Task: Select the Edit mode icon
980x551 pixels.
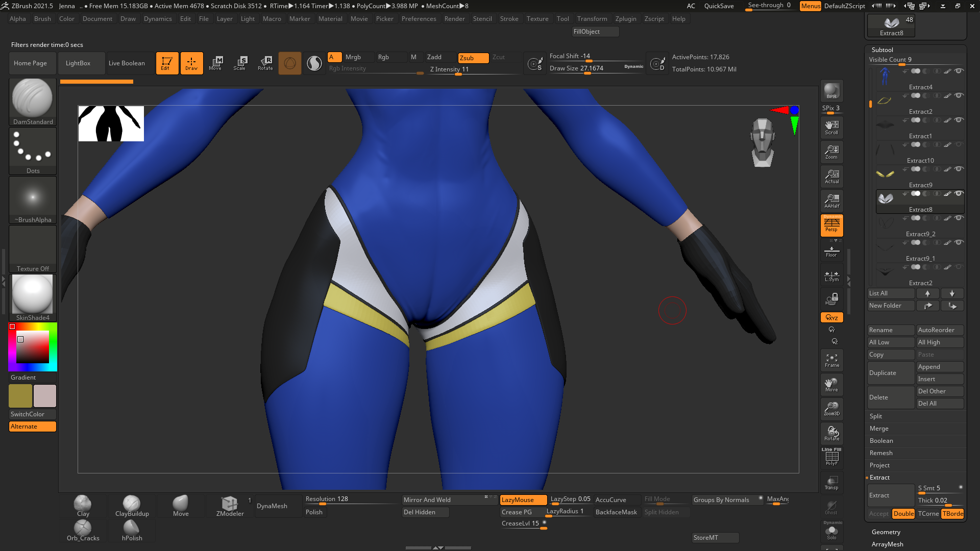Action: point(167,63)
